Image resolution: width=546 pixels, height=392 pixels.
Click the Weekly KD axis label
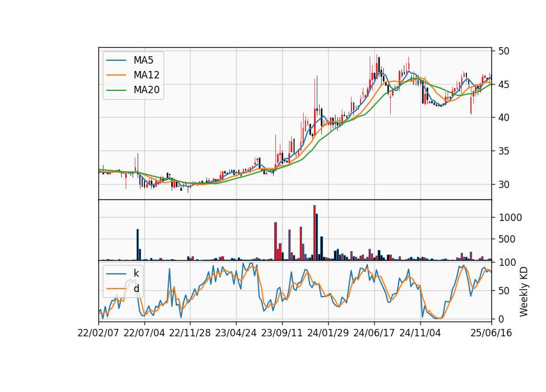(524, 291)
